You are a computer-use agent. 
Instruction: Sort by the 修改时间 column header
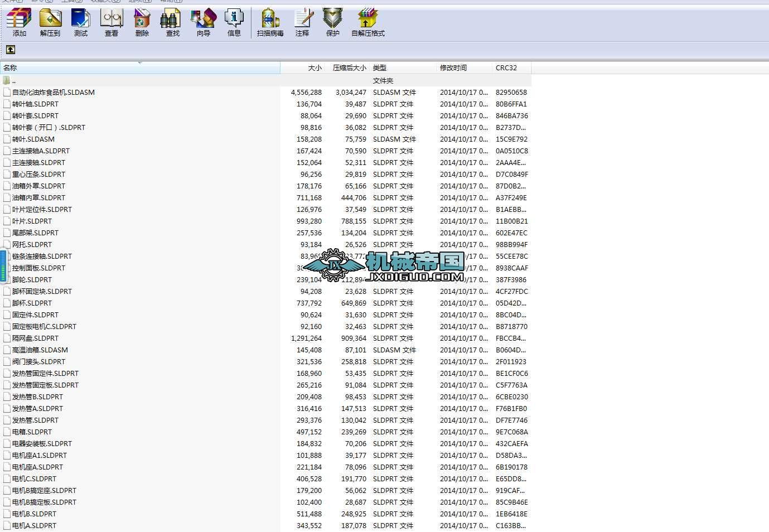tap(464, 67)
